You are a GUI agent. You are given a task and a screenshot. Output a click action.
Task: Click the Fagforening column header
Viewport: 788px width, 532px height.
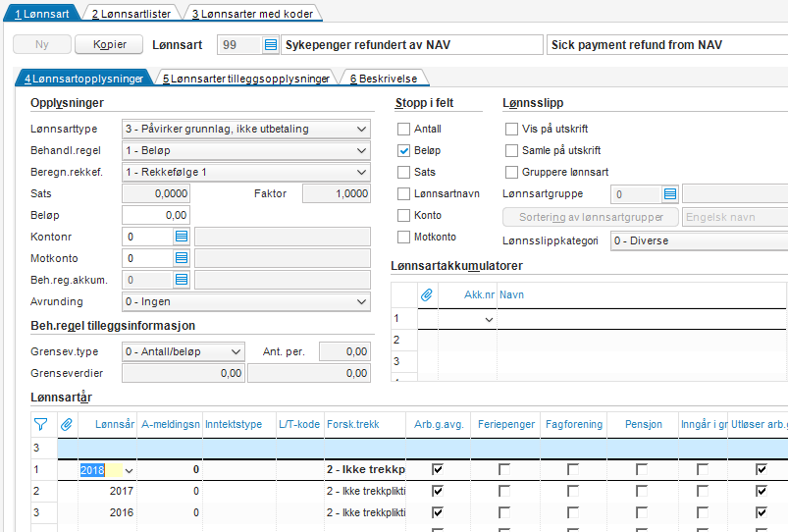click(x=574, y=424)
